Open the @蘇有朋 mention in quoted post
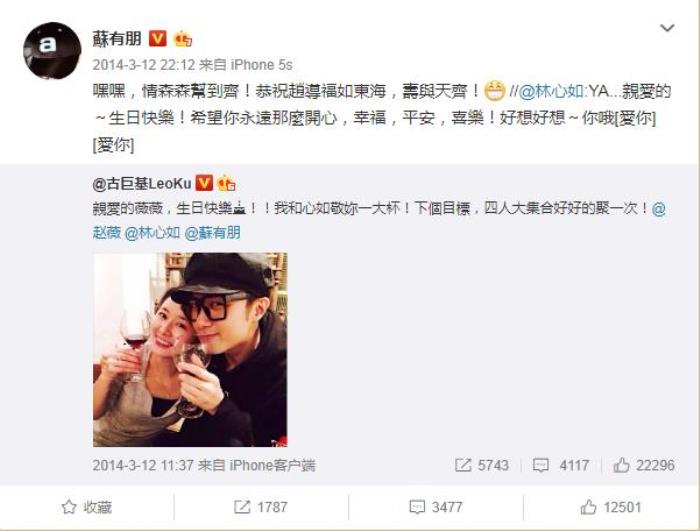Viewport: 700px width, 531px height. [x=212, y=233]
